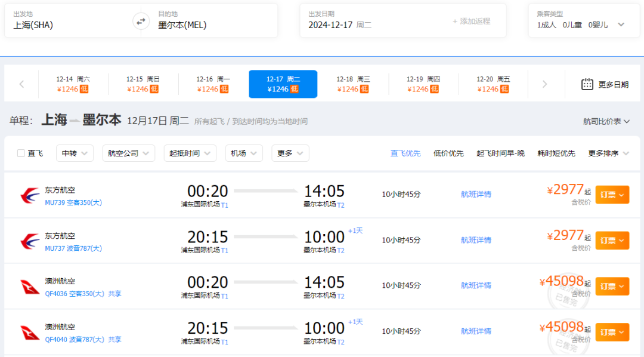This screenshot has height=357, width=644.
Task: View 航班详情 for flight MU737
Action: click(476, 240)
